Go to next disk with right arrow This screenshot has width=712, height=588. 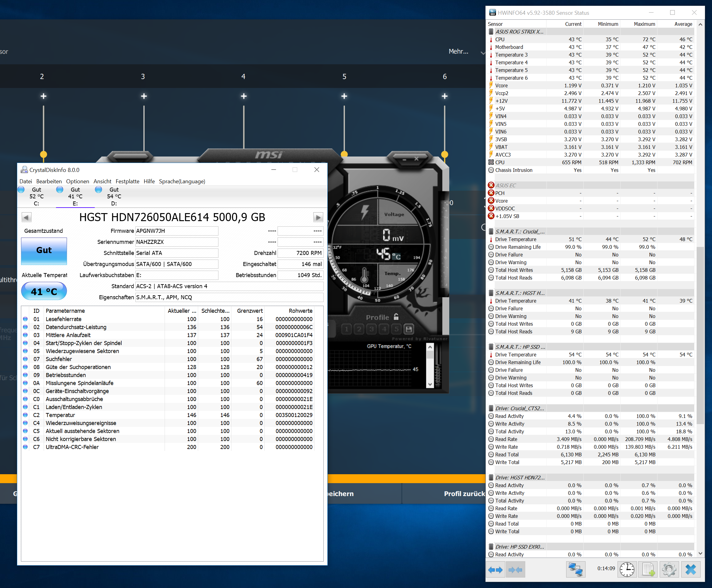coord(318,217)
